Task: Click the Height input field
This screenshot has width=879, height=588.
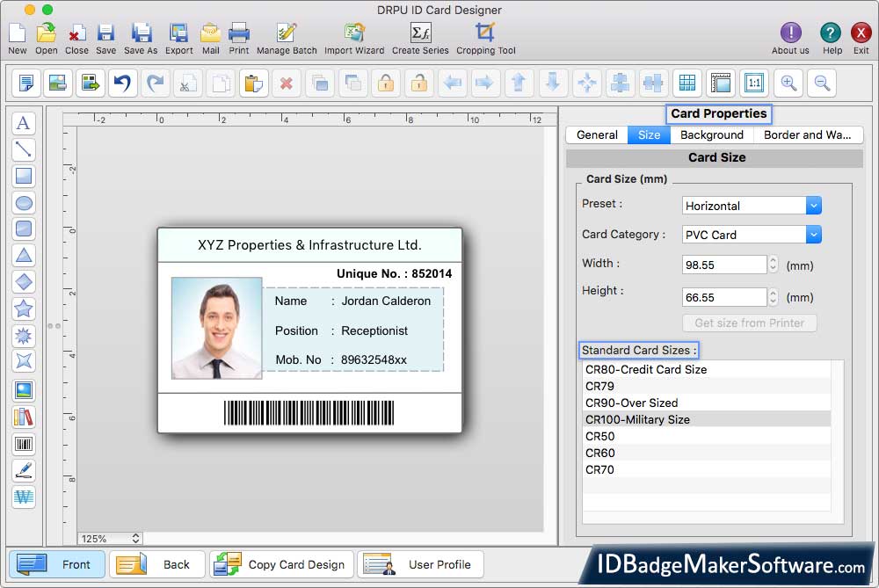Action: point(723,297)
